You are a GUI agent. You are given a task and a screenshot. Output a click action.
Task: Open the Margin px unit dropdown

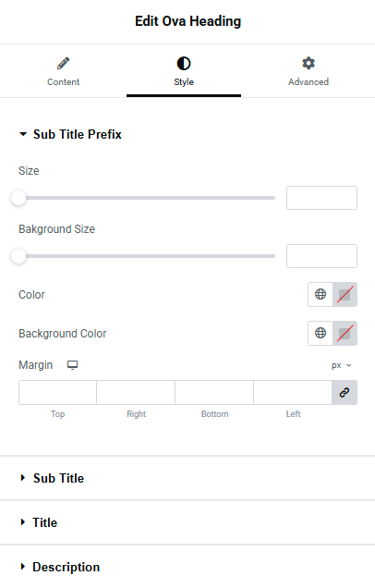tap(341, 365)
